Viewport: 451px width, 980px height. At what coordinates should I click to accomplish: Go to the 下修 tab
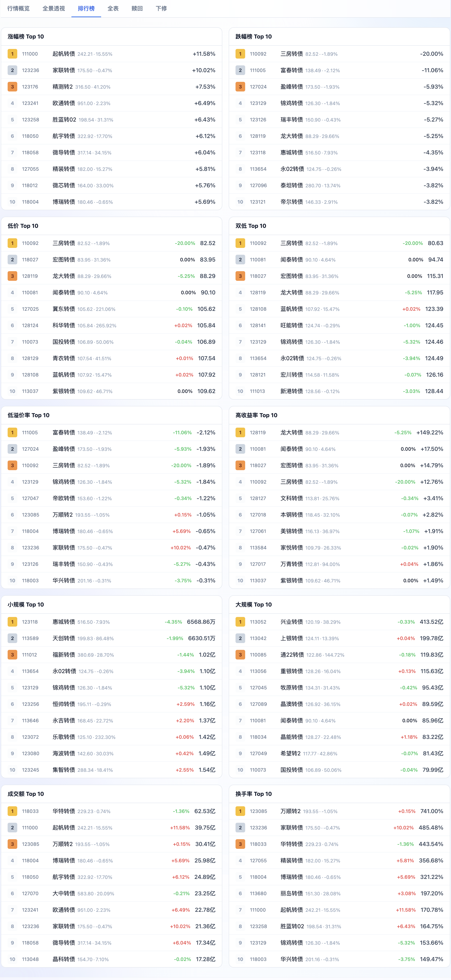point(161,8)
